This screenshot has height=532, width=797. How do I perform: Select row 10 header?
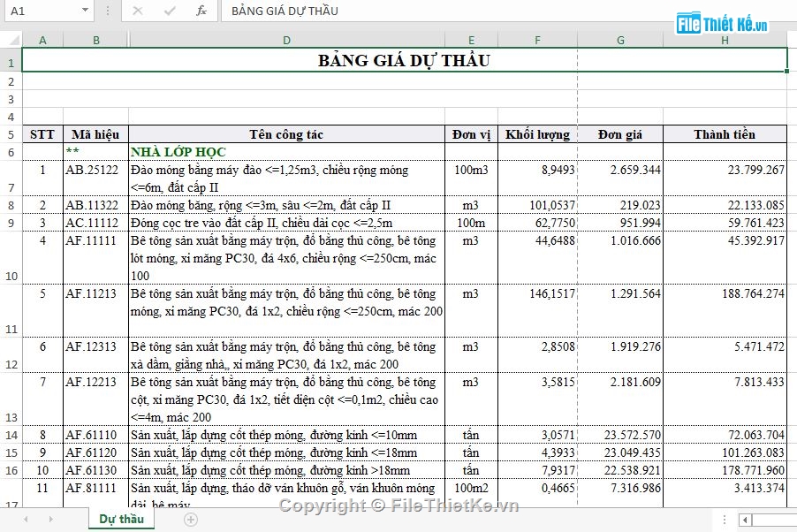pyautogui.click(x=11, y=258)
